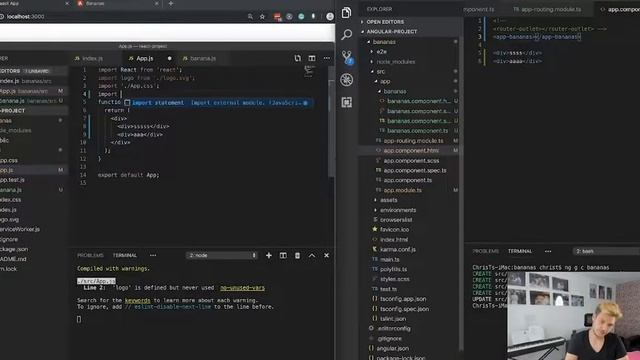This screenshot has width=640, height=360.
Task: Split the React editor to the right
Action: click(x=312, y=58)
